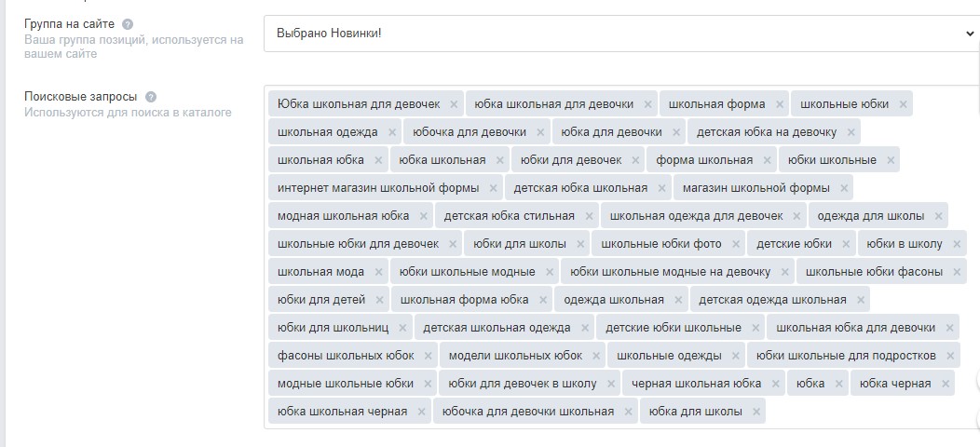Delete tag 'черная школьная юбка'
The width and height of the screenshot is (980, 447).
coord(776,384)
